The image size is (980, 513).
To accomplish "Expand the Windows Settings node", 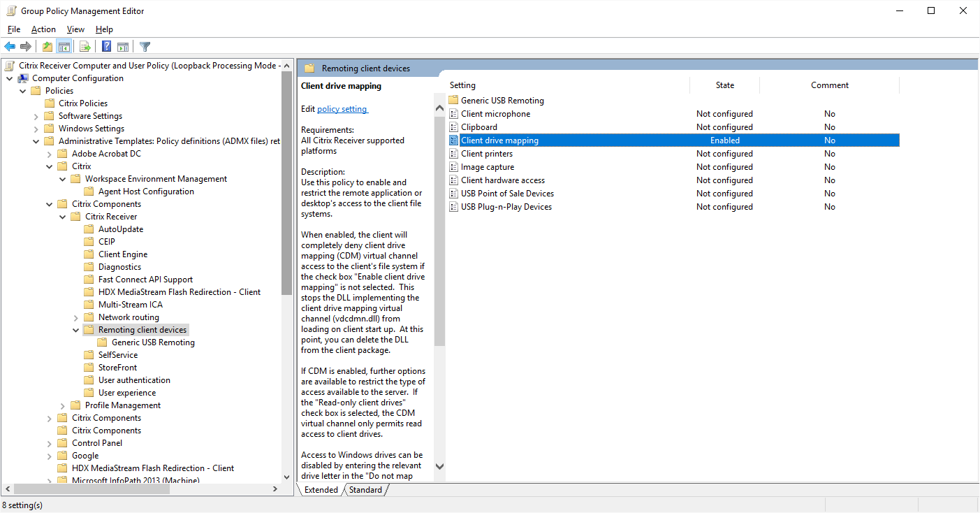I will tap(36, 129).
